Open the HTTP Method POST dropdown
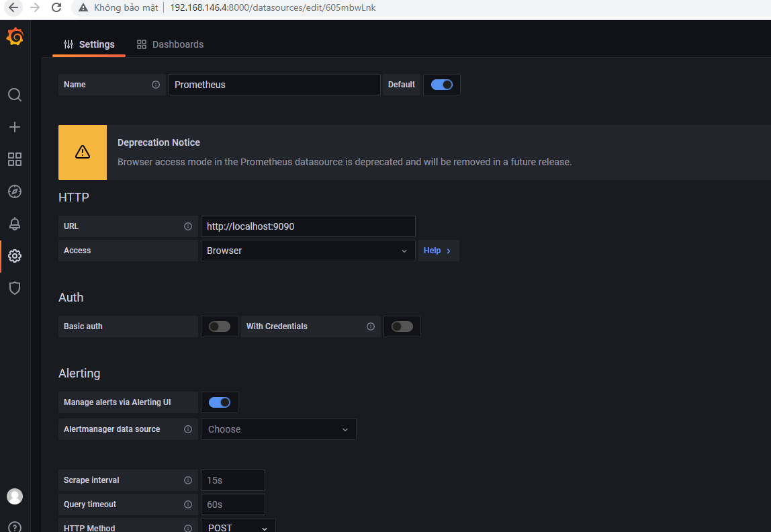Image resolution: width=771 pixels, height=532 pixels. click(238, 526)
